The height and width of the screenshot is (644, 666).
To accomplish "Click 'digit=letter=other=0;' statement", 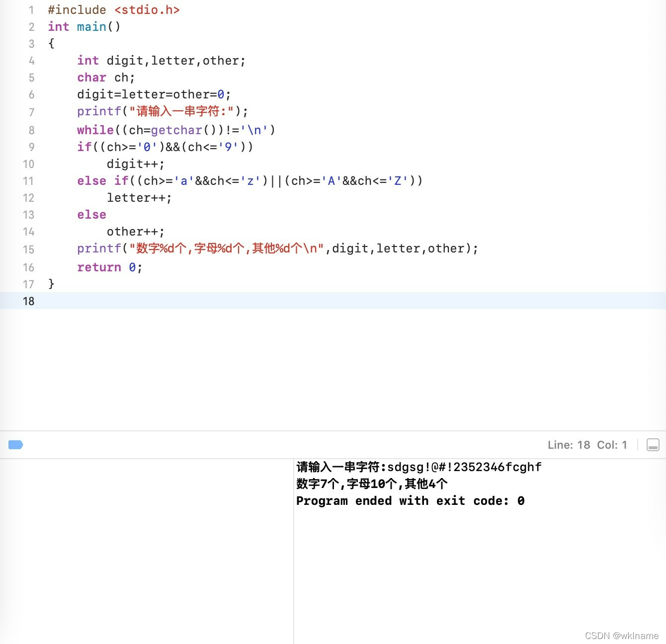I will click(154, 94).
